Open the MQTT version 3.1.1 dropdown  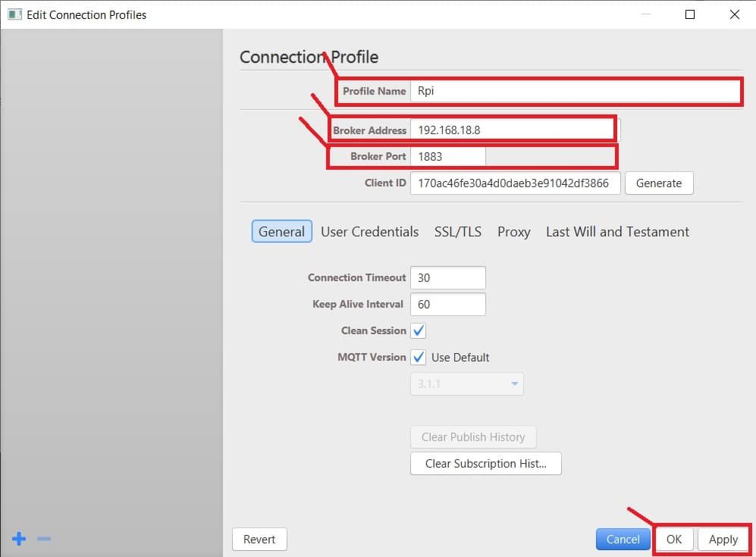pos(466,384)
